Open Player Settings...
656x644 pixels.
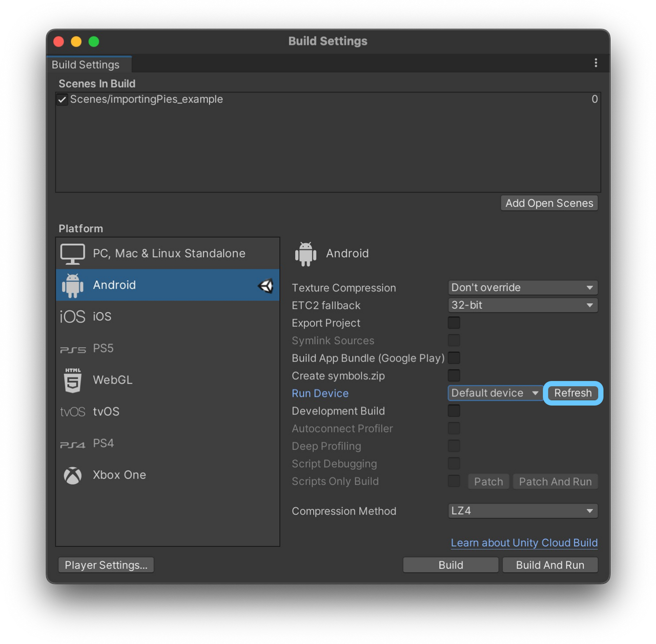(106, 565)
